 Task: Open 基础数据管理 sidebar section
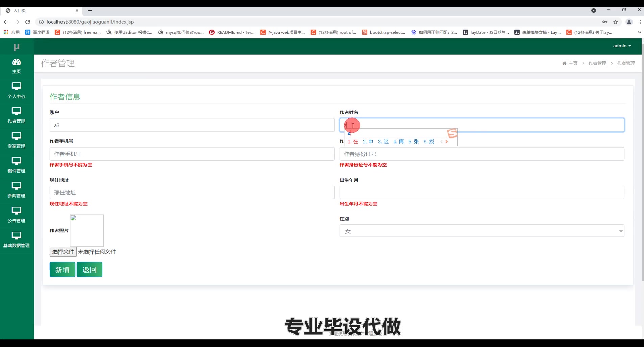click(17, 240)
